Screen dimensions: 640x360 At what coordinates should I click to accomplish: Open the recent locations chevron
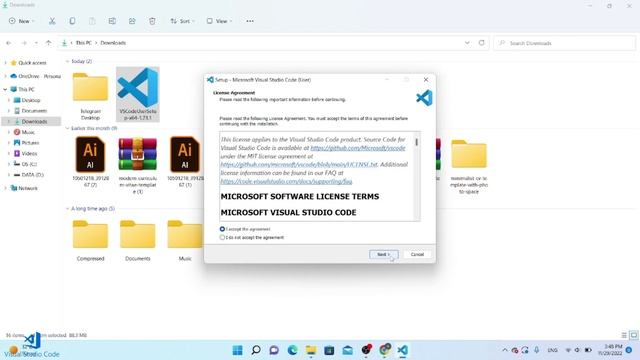pyautogui.click(x=36, y=43)
